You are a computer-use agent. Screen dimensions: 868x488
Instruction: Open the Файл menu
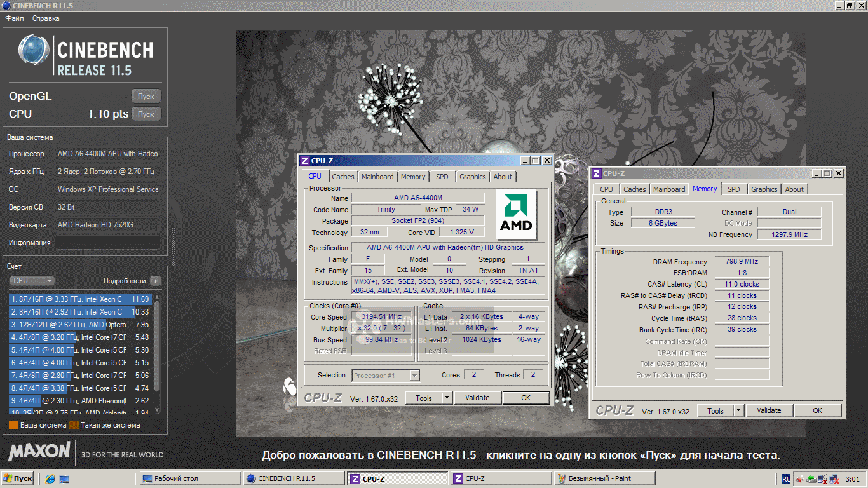point(15,18)
